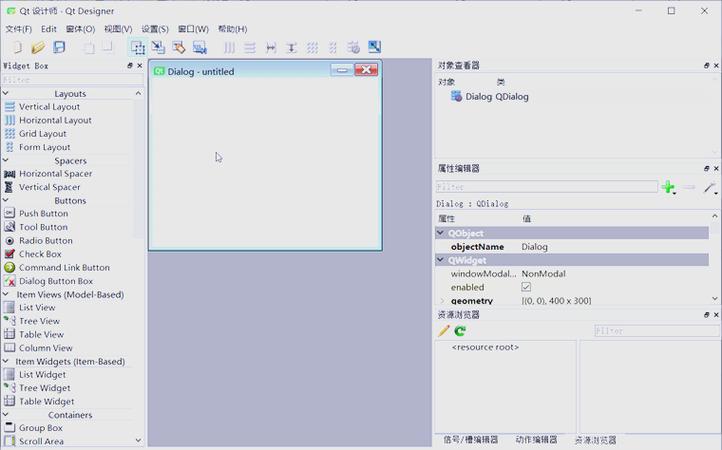
Task: Collapse Item Views (Model-Based) category
Action: pos(6,294)
